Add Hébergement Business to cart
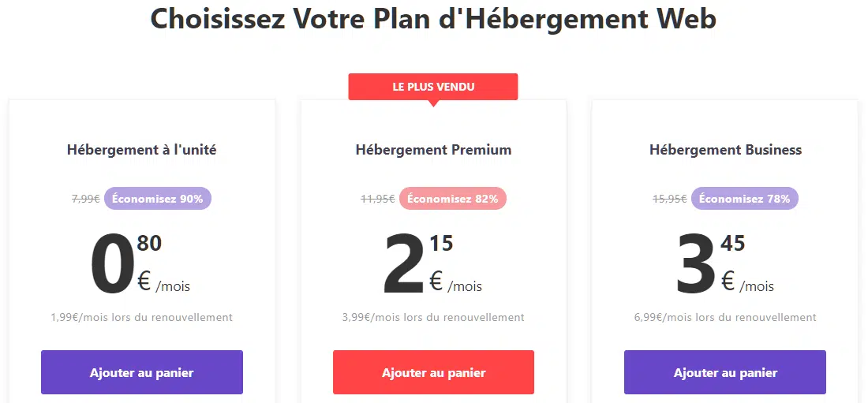 [725, 372]
